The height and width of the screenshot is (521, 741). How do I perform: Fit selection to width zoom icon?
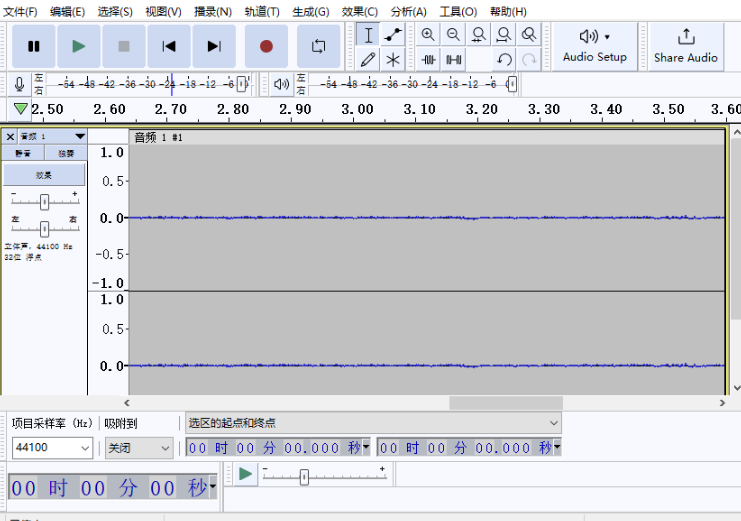[479, 35]
